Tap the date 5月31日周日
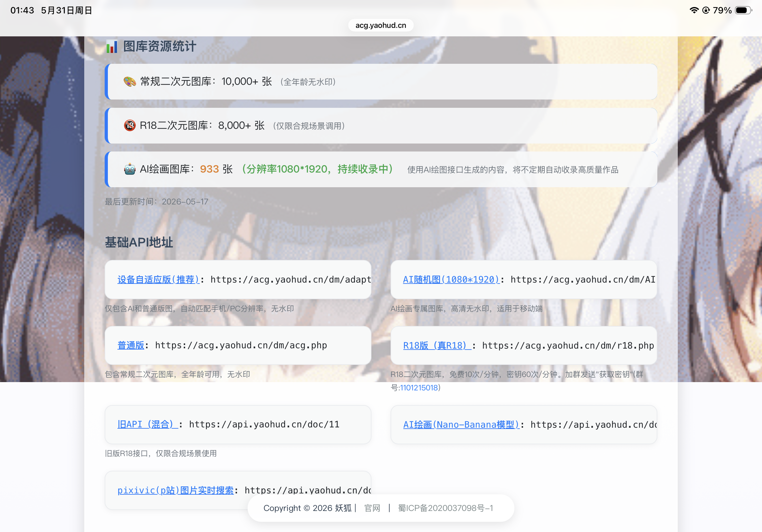This screenshot has height=532, width=762. point(66,10)
